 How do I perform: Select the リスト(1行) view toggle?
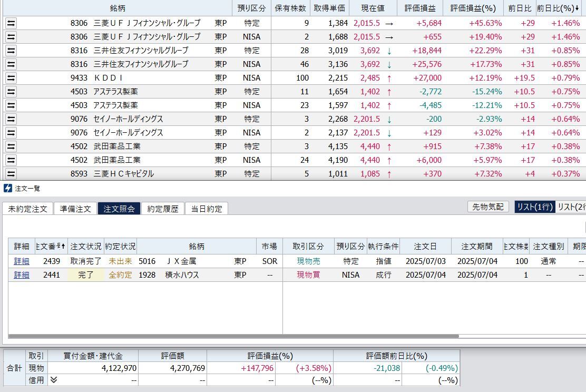click(x=535, y=207)
